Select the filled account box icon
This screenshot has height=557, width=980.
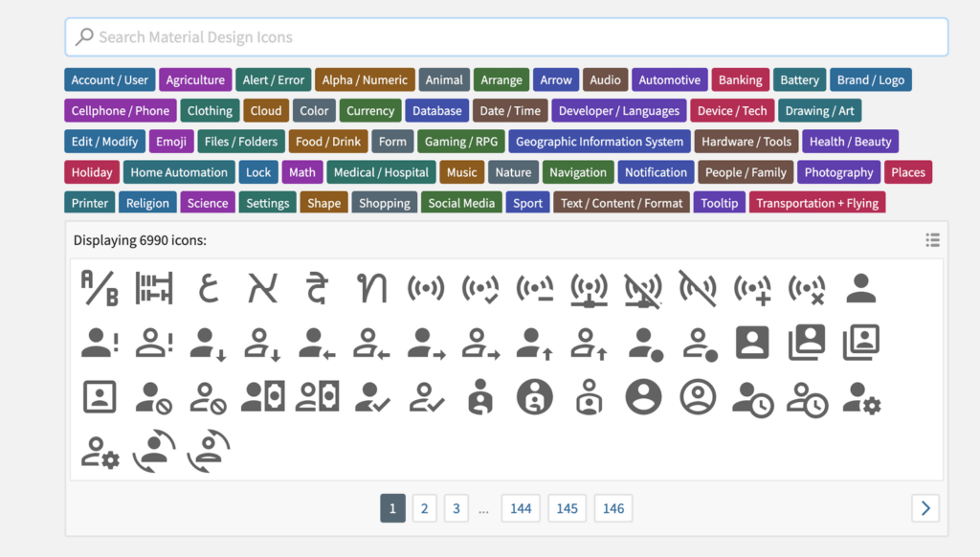click(752, 343)
